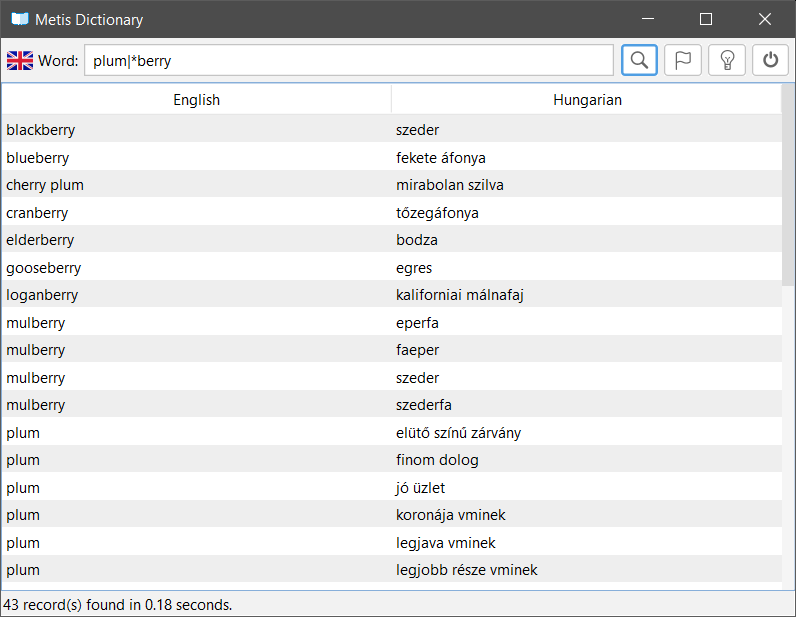The image size is (796, 617).
Task: Click the flag language button
Action: tap(683, 60)
